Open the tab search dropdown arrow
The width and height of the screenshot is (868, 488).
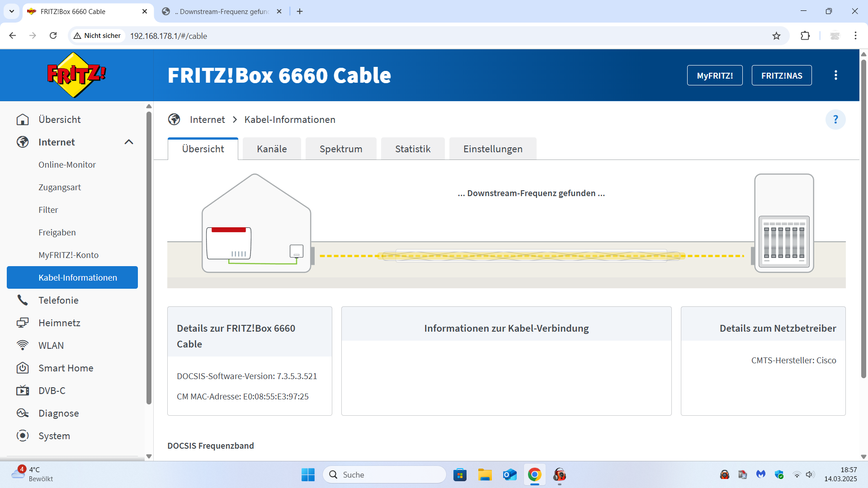(x=12, y=11)
